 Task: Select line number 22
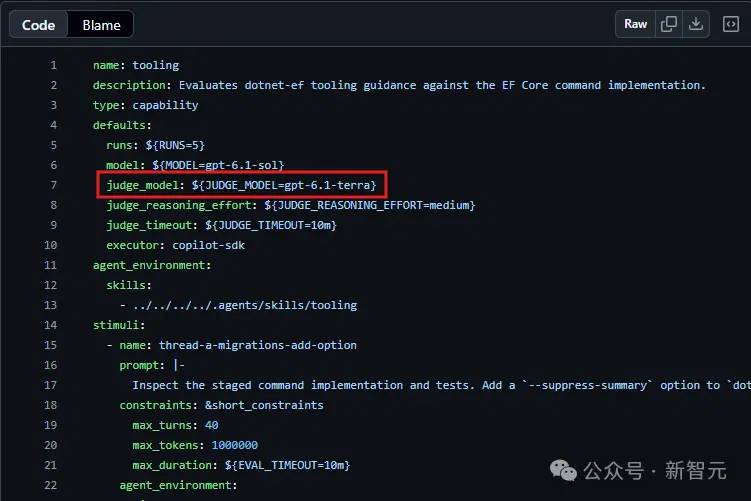click(x=50, y=485)
